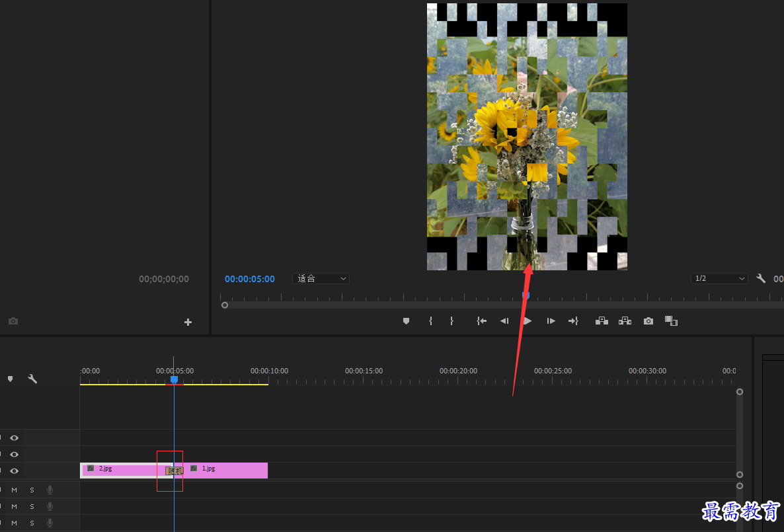Enable voice-over record on first audio track
The image size is (784, 532).
point(50,490)
